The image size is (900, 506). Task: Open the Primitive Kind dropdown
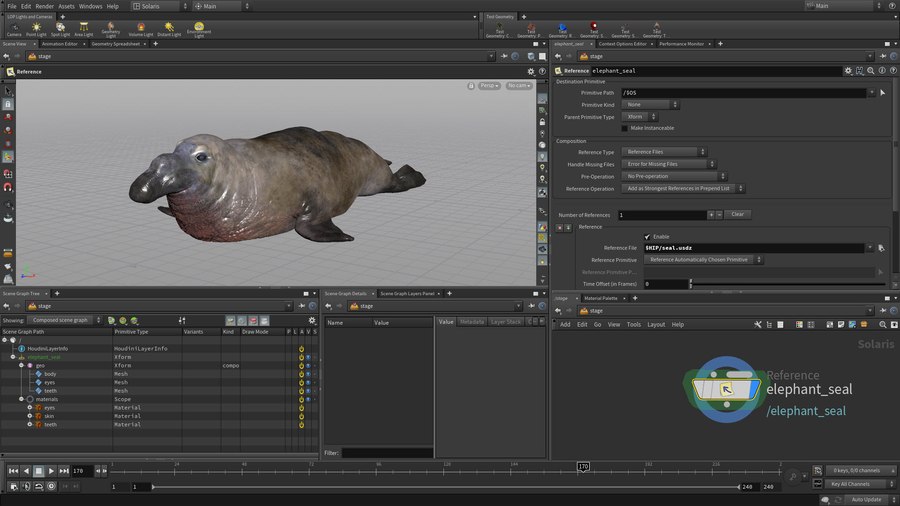tap(650, 104)
